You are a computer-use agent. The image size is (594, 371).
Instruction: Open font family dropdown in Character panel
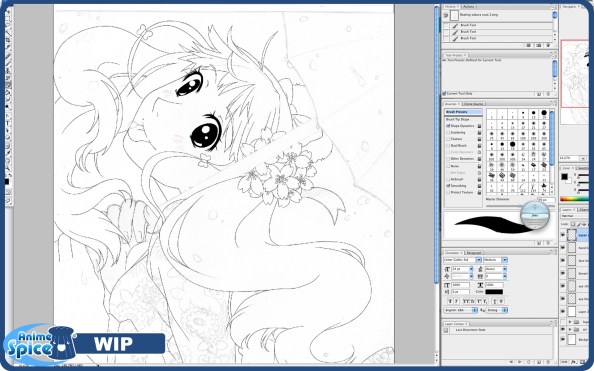coord(478,260)
